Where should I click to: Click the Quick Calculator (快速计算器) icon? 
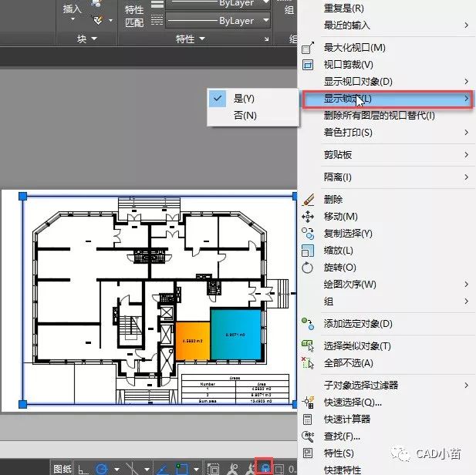[x=308, y=419]
